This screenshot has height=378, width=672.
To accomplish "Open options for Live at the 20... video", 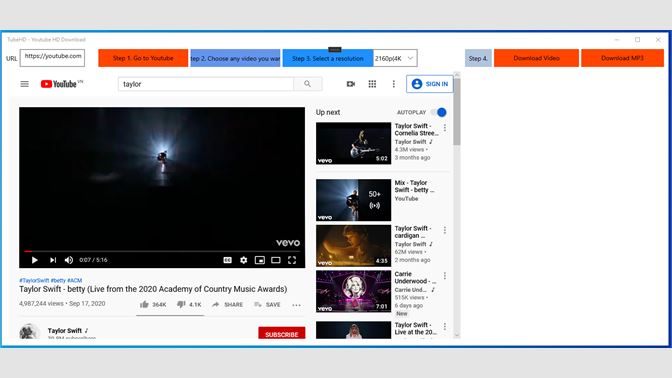I will (x=445, y=327).
